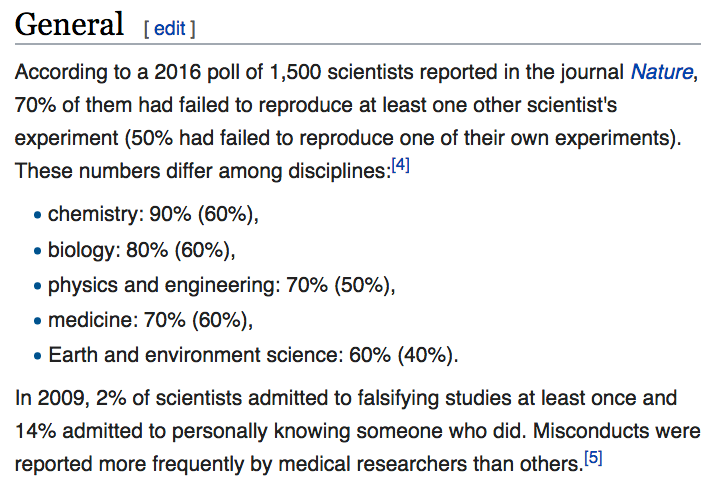Select the chemistry list item
Viewport: 710px width, 489px height.
(x=153, y=214)
